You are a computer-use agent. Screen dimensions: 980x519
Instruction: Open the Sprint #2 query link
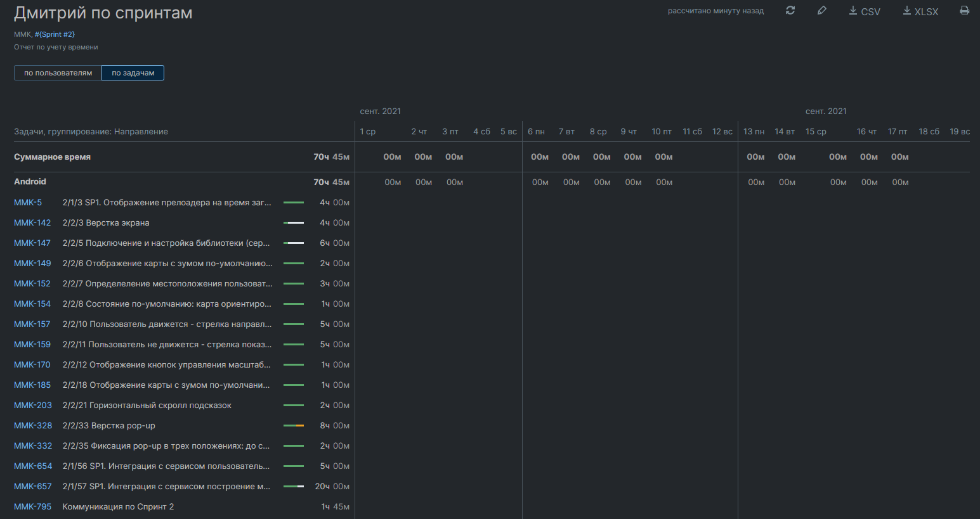point(55,34)
